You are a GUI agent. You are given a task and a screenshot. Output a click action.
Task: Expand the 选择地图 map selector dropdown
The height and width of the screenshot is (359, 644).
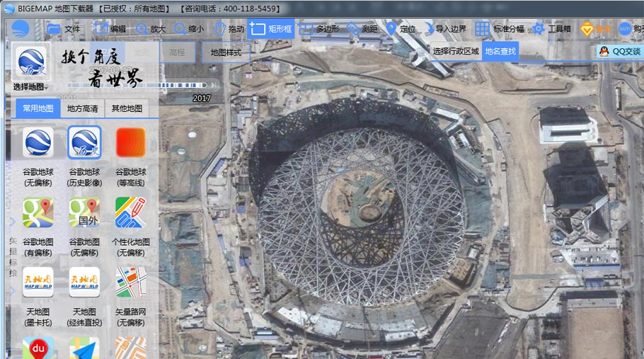pyautogui.click(x=31, y=86)
